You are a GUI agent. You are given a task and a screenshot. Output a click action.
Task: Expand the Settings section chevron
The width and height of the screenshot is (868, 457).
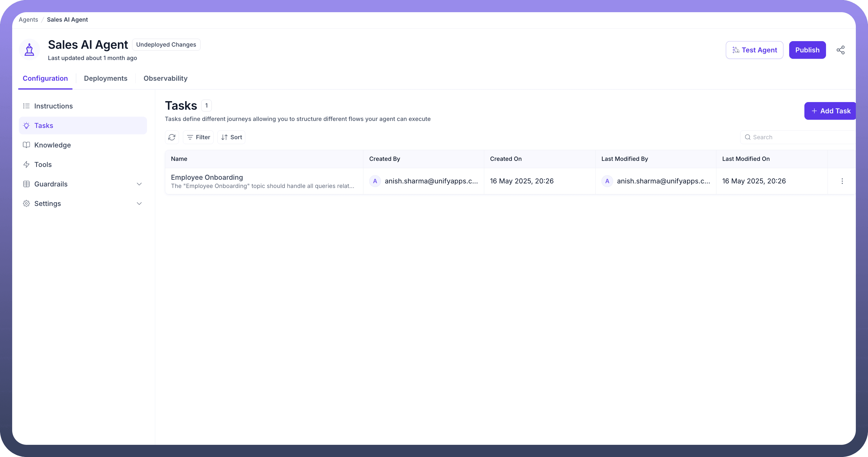139,204
